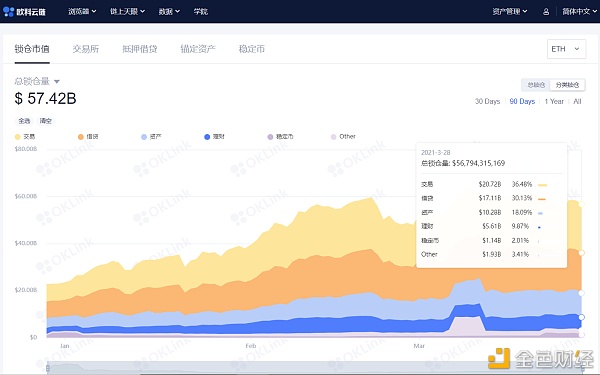Click the 全选 button

[24, 121]
